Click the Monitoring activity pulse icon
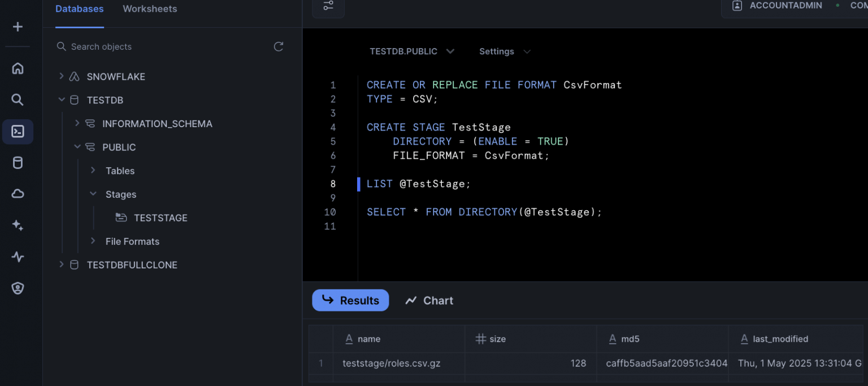868x386 pixels. 18,257
